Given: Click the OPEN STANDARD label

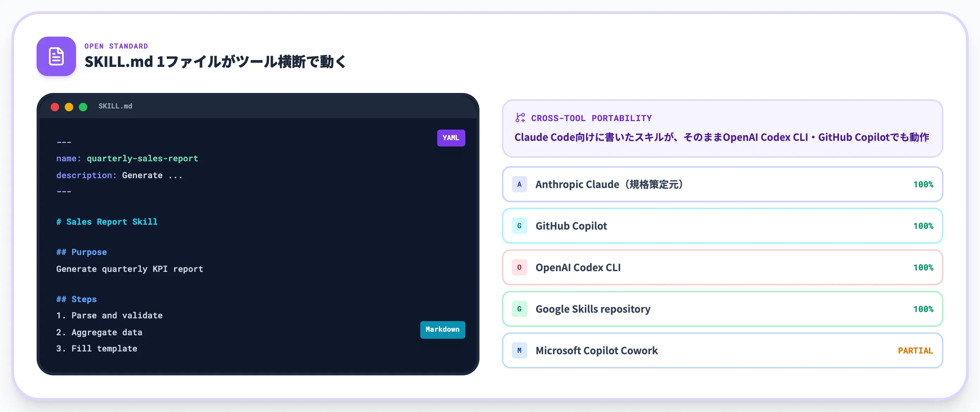Looking at the screenshot, I should point(116,46).
